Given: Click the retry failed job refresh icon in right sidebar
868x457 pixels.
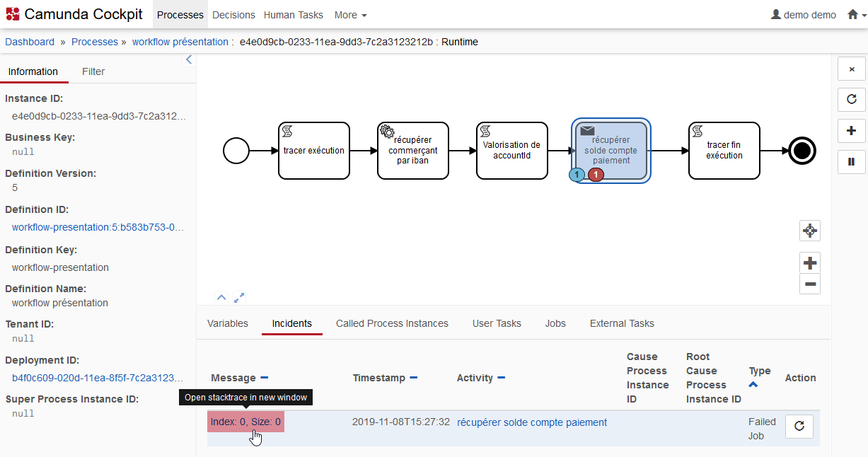Looking at the screenshot, I should coord(851,100).
